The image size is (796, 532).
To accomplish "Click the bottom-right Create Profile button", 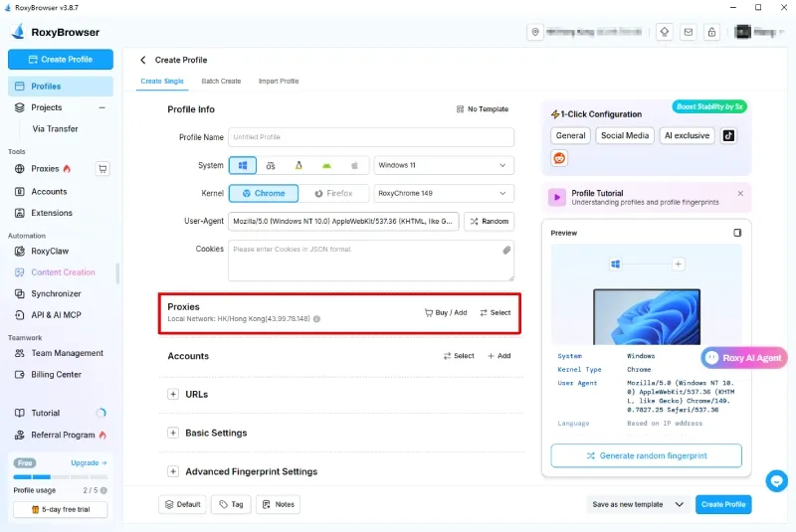I will 723,504.
